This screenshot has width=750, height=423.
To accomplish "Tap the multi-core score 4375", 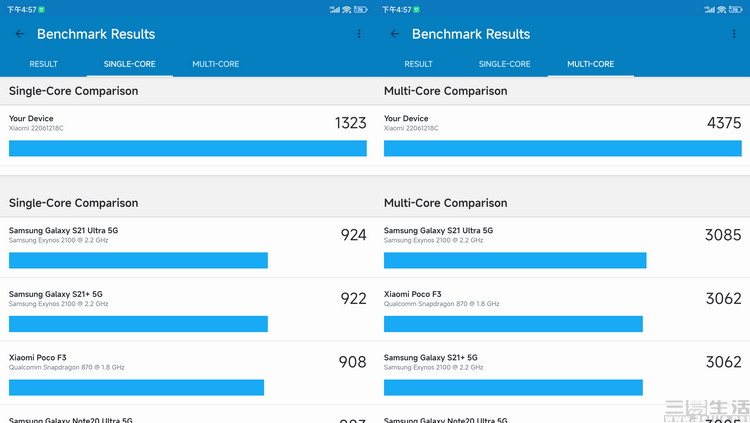I will 724,123.
